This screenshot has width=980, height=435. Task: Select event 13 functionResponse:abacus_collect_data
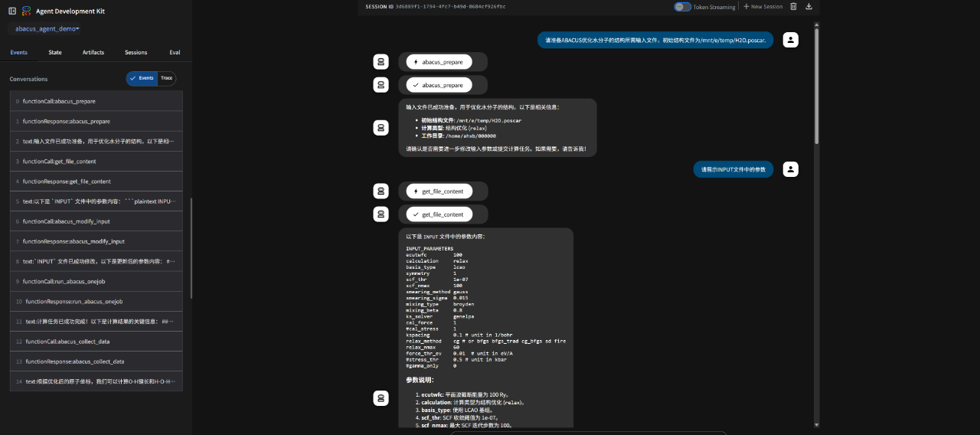pyautogui.click(x=96, y=361)
